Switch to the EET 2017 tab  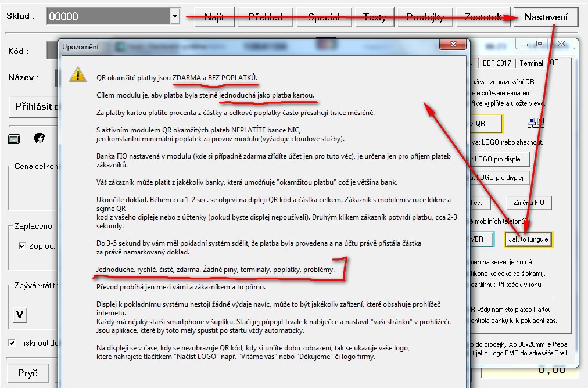tap(499, 63)
